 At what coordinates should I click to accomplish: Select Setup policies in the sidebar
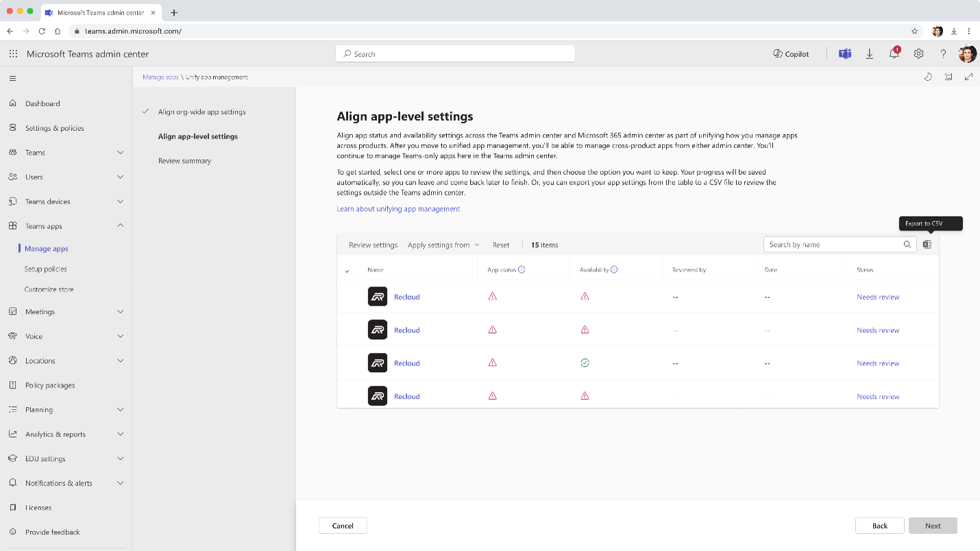[x=46, y=269]
